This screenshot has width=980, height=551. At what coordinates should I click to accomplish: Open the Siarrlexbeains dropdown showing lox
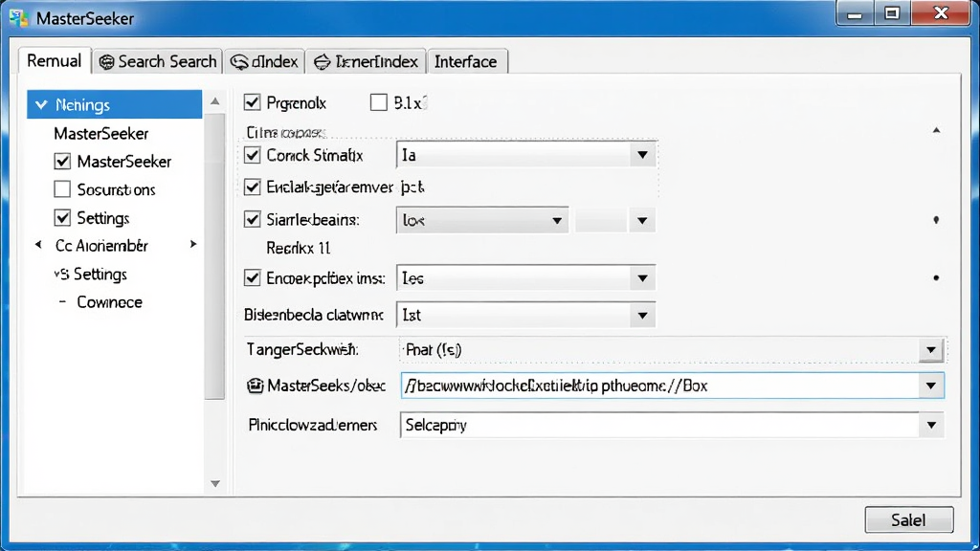pyautogui.click(x=482, y=221)
